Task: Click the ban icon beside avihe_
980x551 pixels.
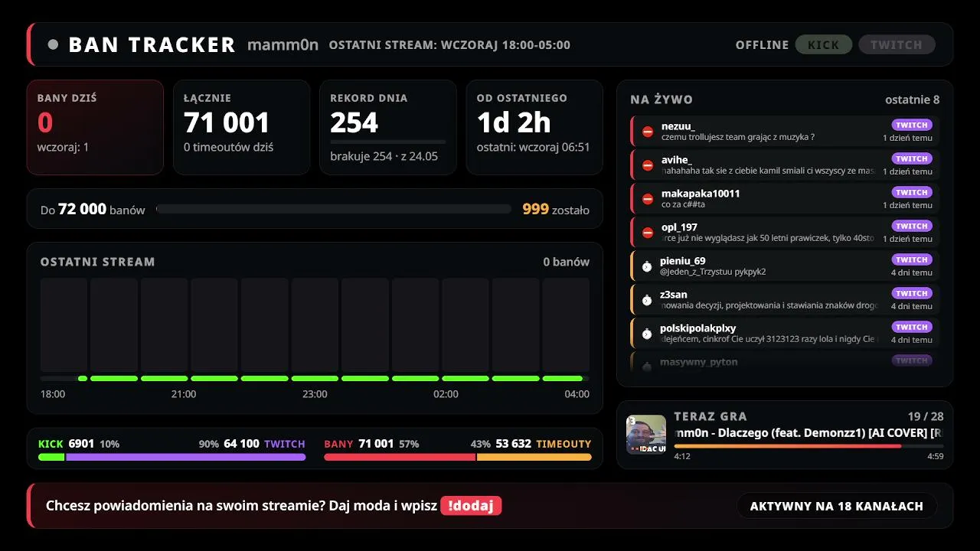Action: [x=648, y=165]
